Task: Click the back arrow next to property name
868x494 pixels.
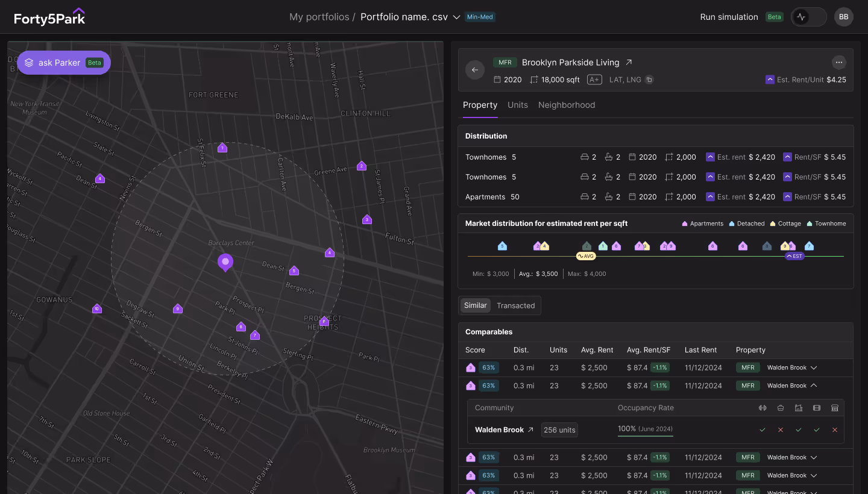Action: pyautogui.click(x=475, y=70)
